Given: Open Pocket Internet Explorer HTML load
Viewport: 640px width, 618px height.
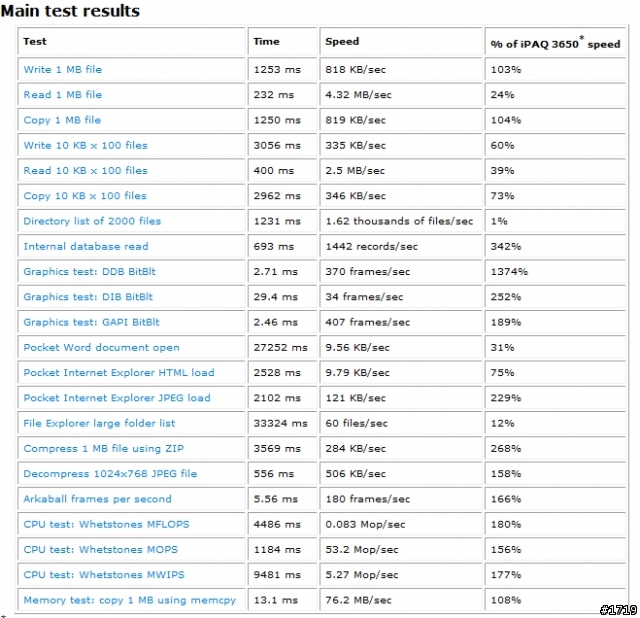Looking at the screenshot, I should pos(119,373).
